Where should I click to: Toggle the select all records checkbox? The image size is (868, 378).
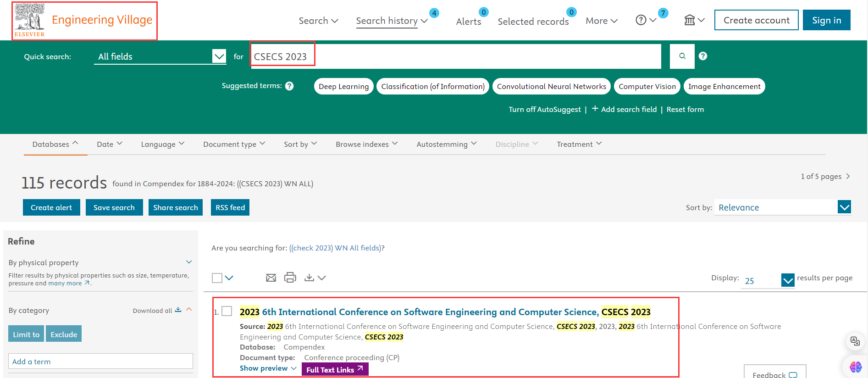pyautogui.click(x=217, y=278)
